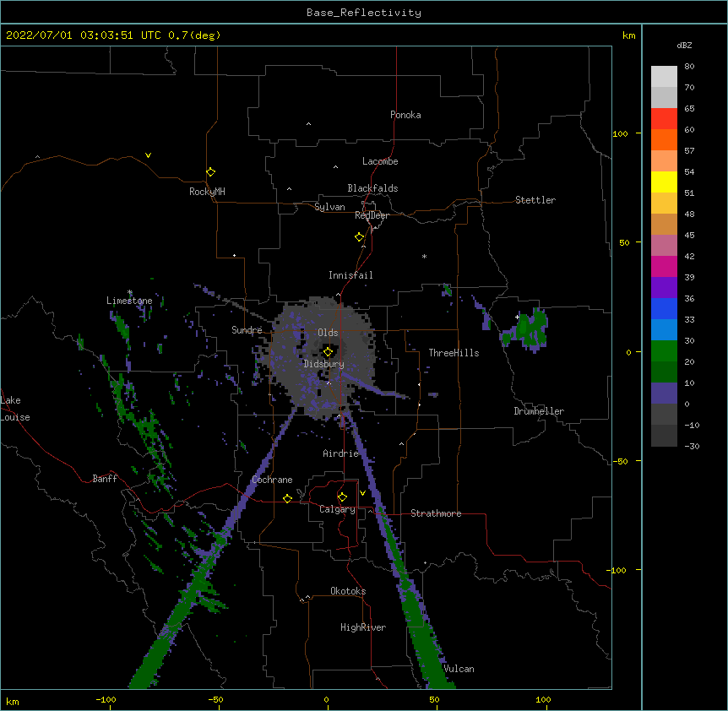Click the yellow radar site marker near Olds

tap(328, 352)
